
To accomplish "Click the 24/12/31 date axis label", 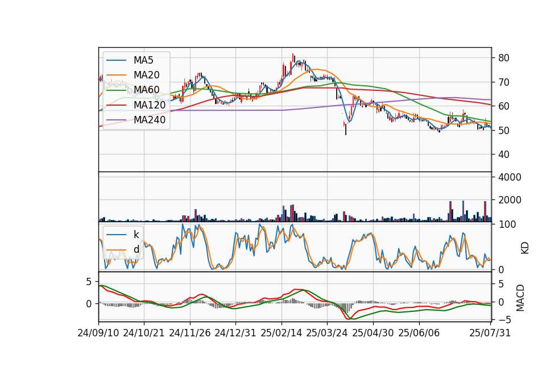I will tap(235, 333).
